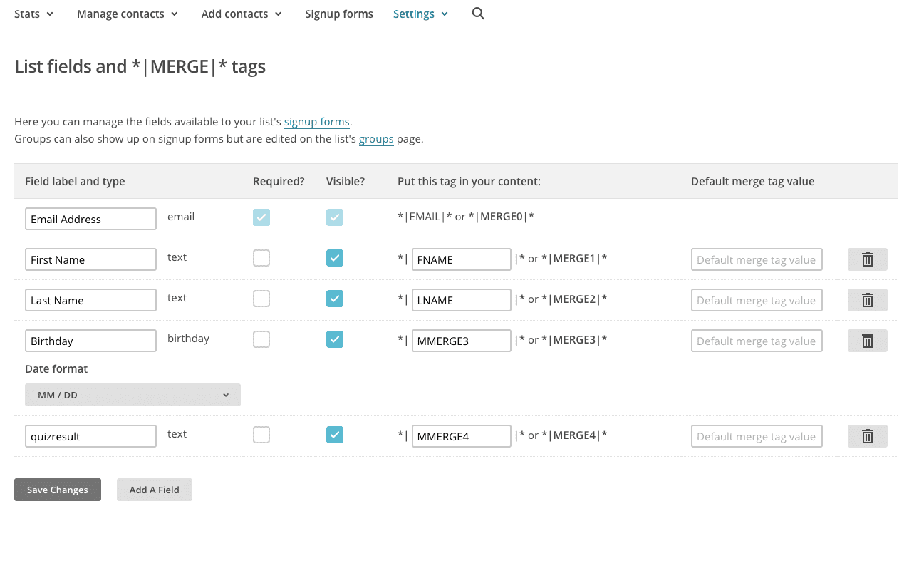Follow the signup forms link
Screen dimensions: 924x583
(317, 122)
